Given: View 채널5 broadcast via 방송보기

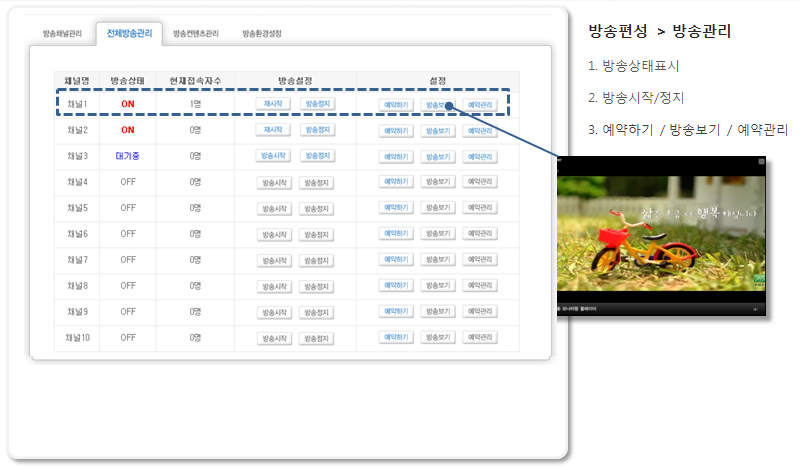Looking at the screenshot, I should pos(437,207).
